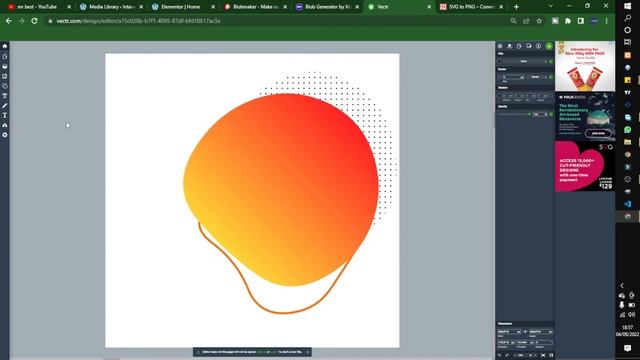
Task: Open the Windows Start menu
Action: tap(628, 5)
